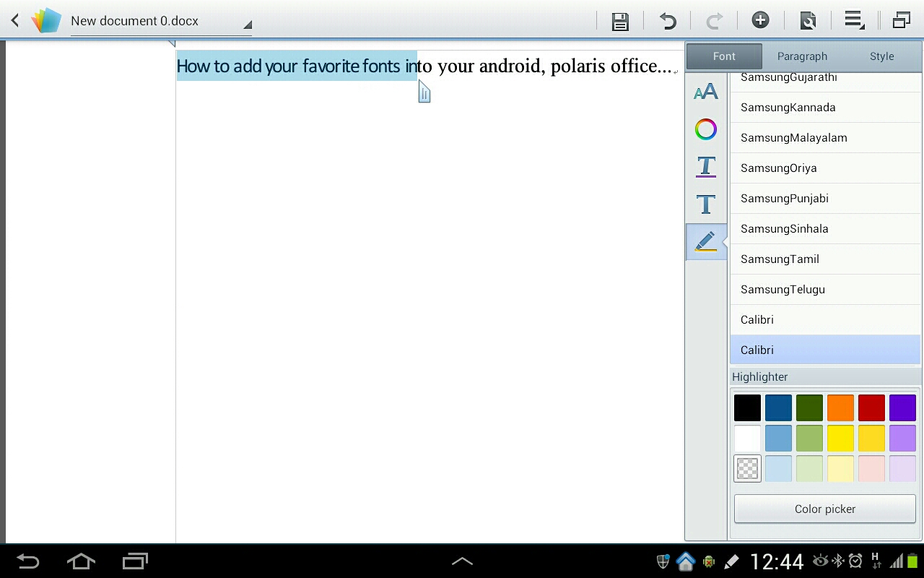Pick the dark green highlighter swatch
Screen dimensions: 924x578
809,407
